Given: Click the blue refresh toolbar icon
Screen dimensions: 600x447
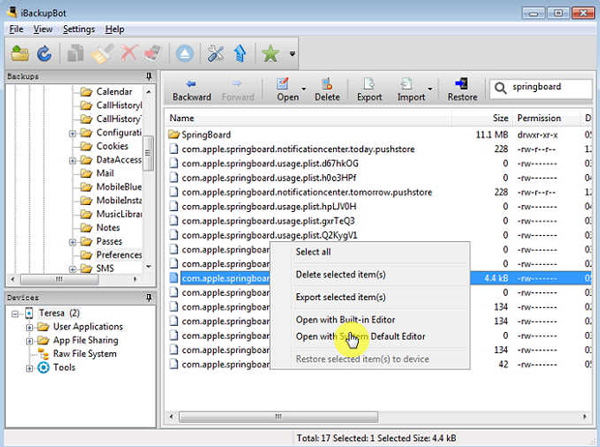Looking at the screenshot, I should [x=44, y=53].
